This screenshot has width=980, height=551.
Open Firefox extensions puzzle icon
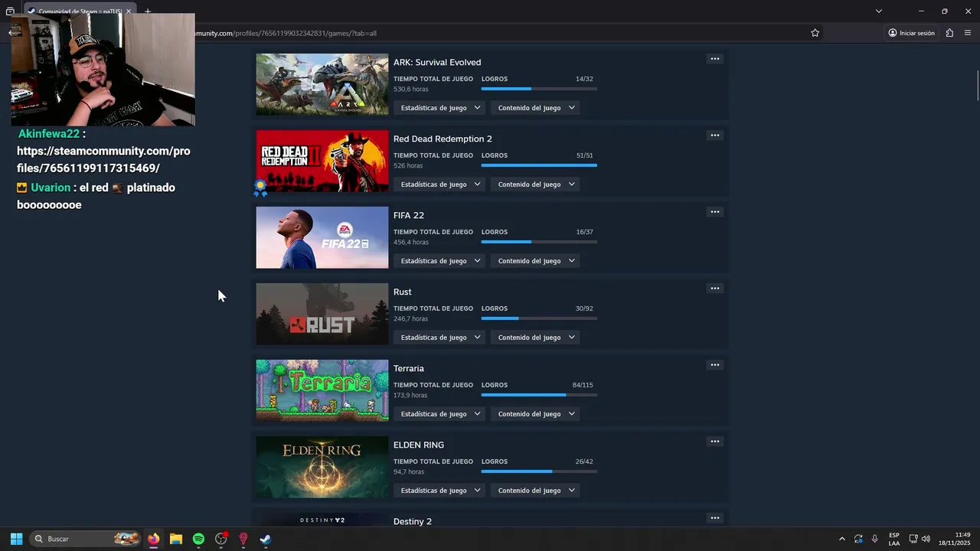[949, 33]
